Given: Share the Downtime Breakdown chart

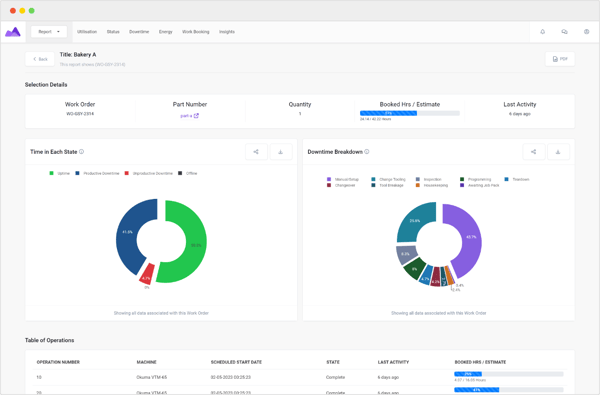Looking at the screenshot, I should coord(533,152).
